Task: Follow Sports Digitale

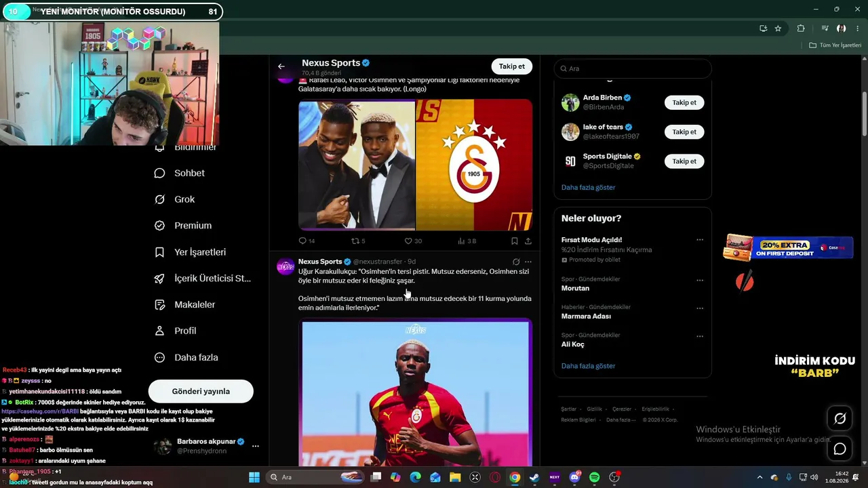Action: 684,161
